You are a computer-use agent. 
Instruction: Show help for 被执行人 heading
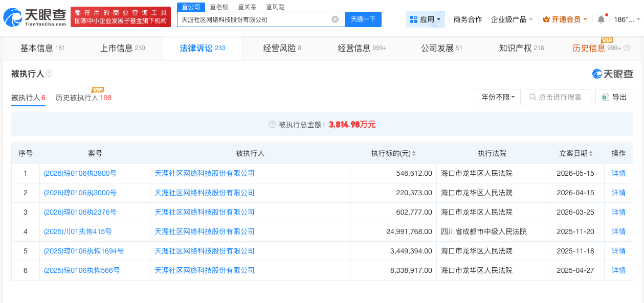(x=49, y=74)
